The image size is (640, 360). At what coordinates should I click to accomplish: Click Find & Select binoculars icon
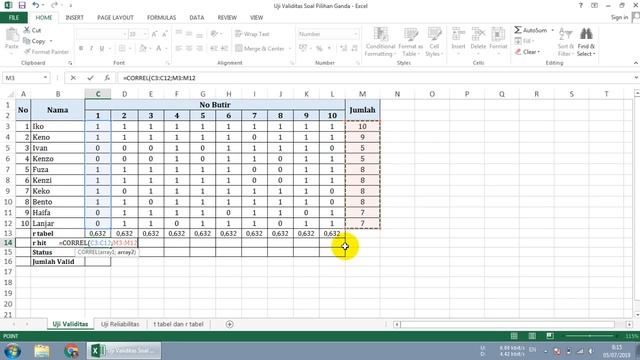pos(586,34)
